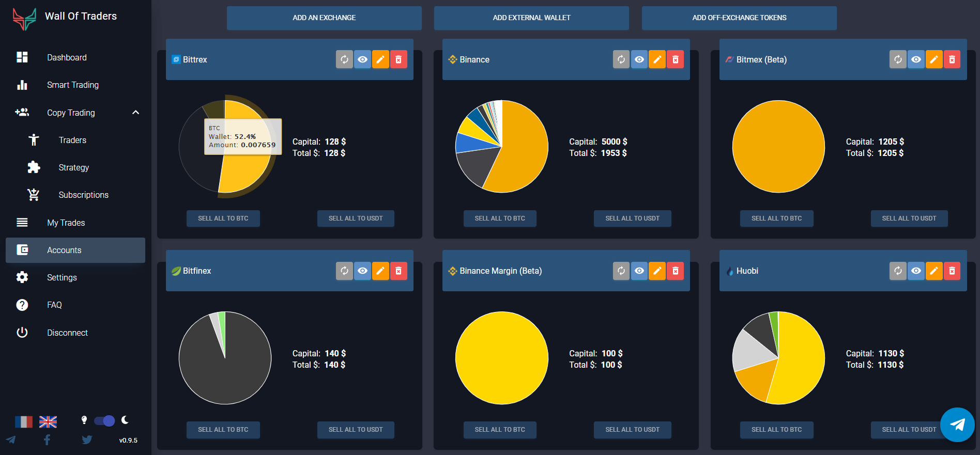Edit the Bitmex (Beta) account
980x455 pixels.
click(934, 59)
